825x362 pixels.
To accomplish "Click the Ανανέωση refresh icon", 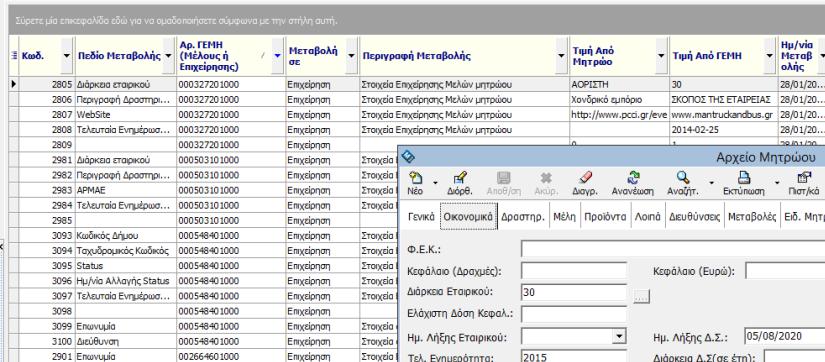I will pos(633,178).
